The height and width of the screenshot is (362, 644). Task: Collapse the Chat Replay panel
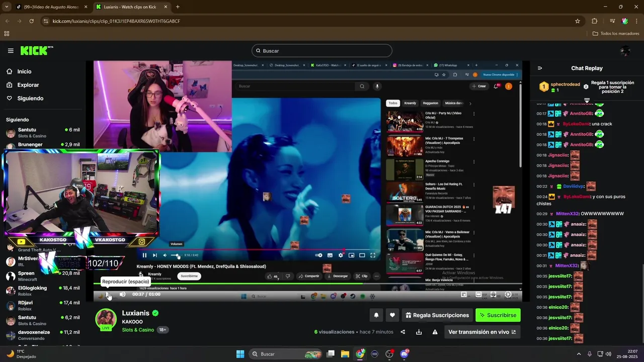(x=540, y=68)
